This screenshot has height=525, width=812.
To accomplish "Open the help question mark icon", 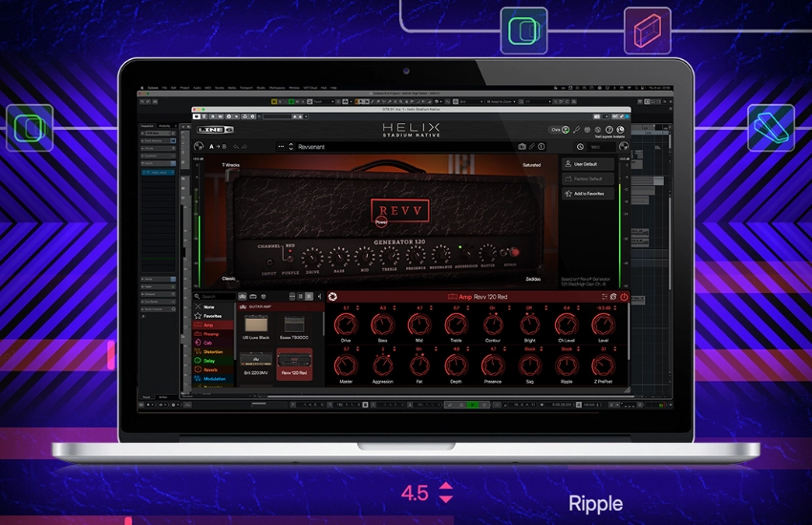I will (x=609, y=129).
